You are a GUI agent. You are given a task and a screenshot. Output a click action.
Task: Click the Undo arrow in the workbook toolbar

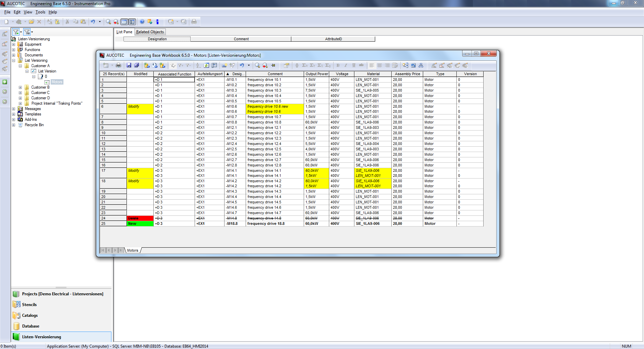[242, 65]
